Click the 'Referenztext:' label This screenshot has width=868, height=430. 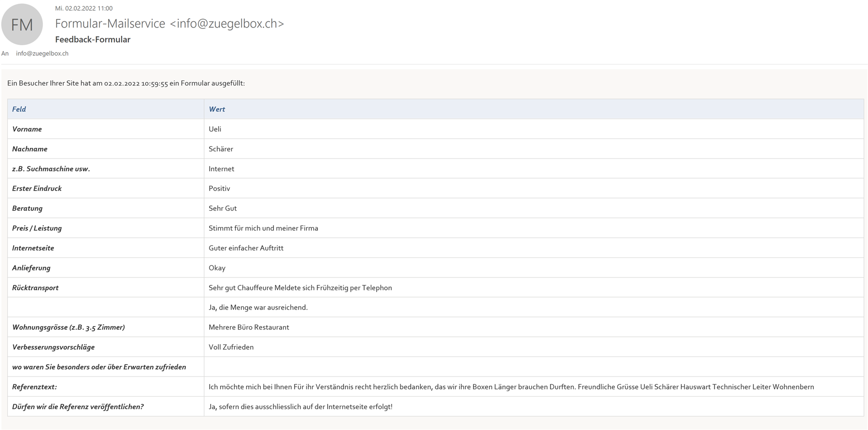(34, 387)
